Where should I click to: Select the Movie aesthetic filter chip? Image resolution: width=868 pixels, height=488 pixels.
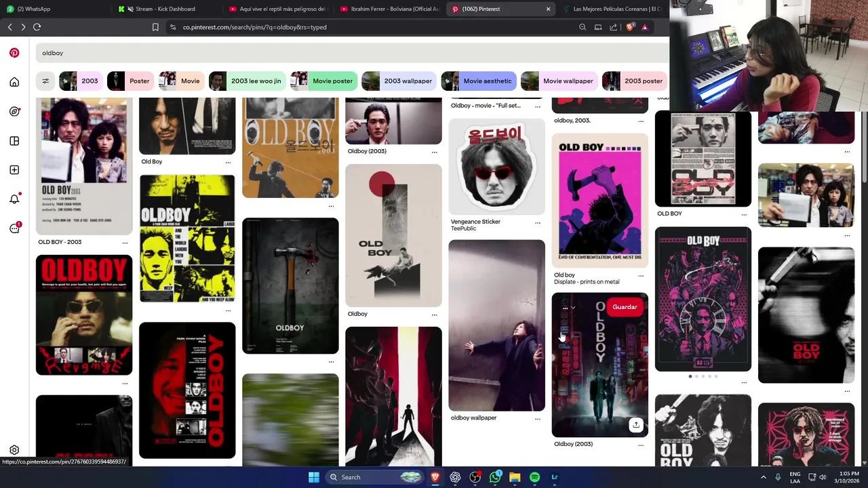pos(479,81)
